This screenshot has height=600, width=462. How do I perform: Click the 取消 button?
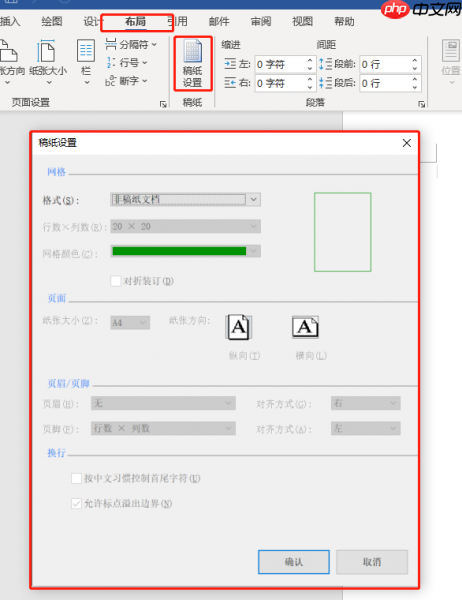(372, 562)
